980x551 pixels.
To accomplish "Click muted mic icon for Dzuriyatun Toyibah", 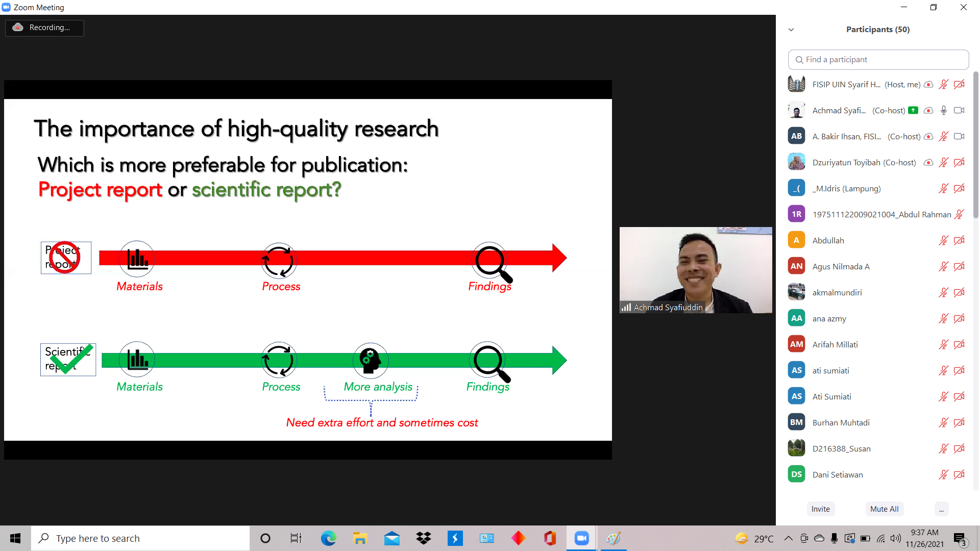I will click(943, 162).
